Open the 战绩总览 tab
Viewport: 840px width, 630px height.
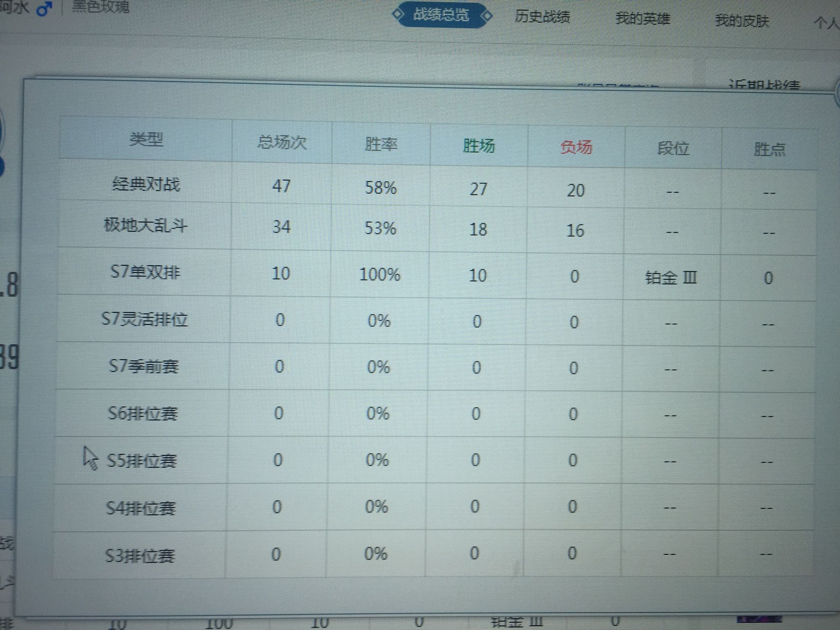tap(441, 16)
